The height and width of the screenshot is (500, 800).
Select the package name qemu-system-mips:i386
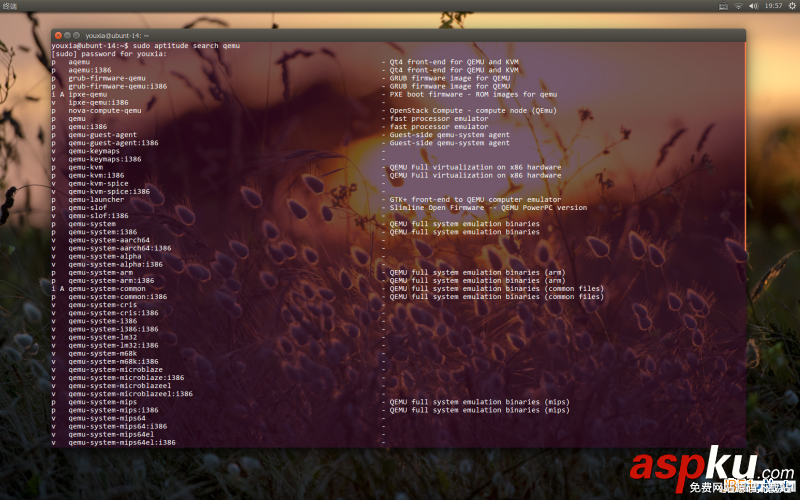(113, 410)
